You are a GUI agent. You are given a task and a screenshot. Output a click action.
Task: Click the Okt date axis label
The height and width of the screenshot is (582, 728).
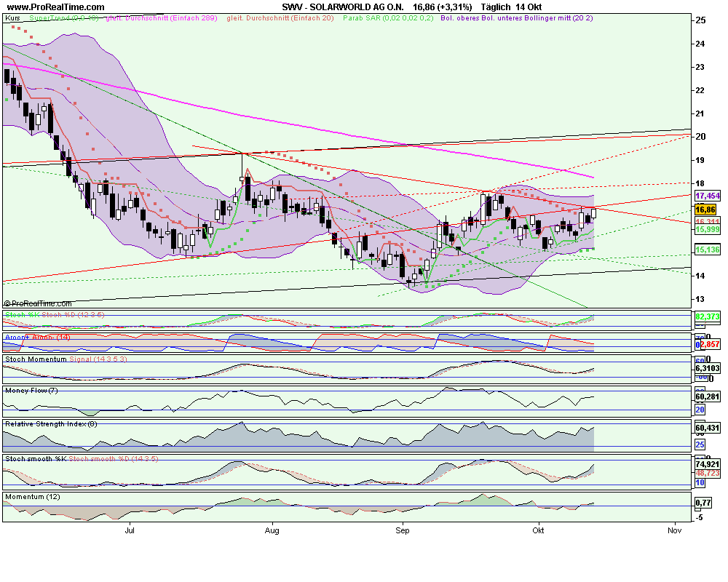(538, 530)
